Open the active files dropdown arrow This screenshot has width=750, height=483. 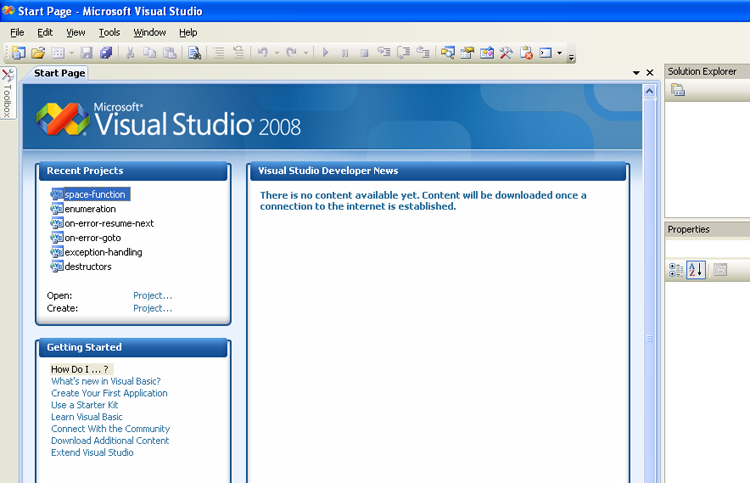click(x=636, y=73)
